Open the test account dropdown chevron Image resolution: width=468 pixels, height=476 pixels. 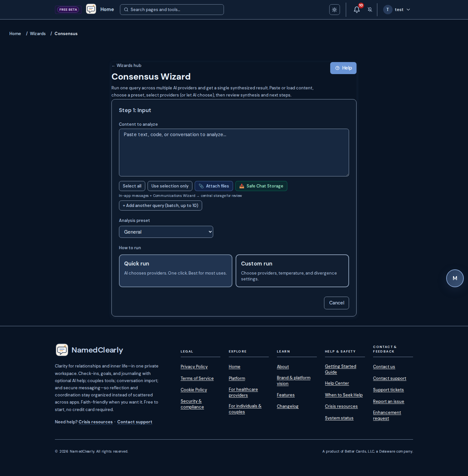(x=409, y=10)
